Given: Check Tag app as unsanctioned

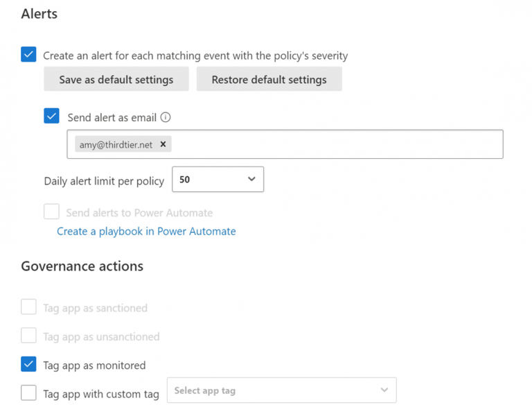Looking at the screenshot, I should coord(28,336).
